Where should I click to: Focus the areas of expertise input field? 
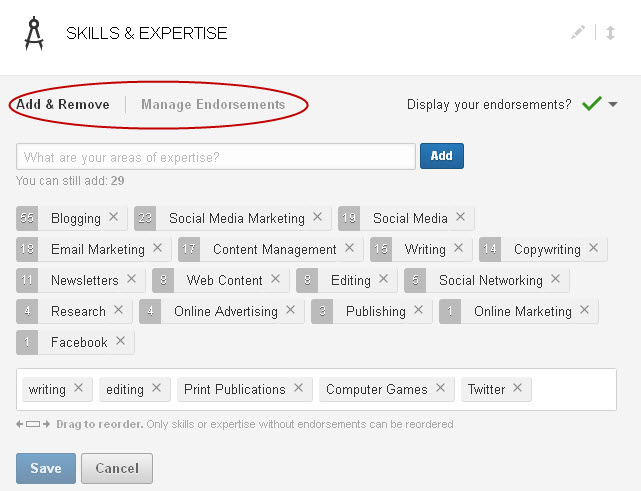[x=216, y=156]
